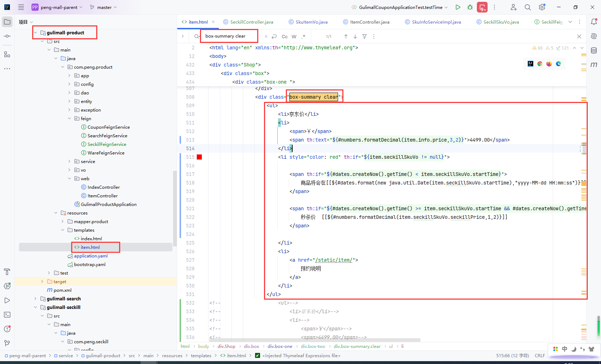Go to previous search occurrence arrow
The image size is (601, 364).
coord(346,36)
